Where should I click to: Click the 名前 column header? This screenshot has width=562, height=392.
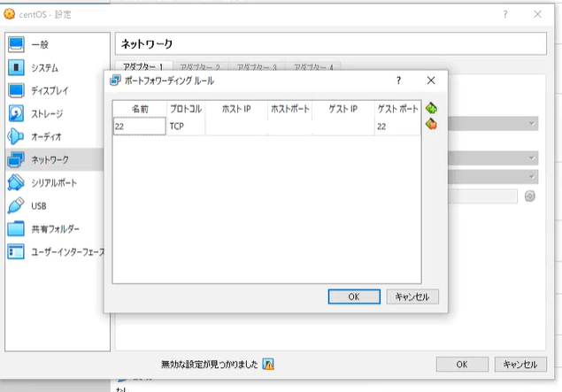point(140,109)
